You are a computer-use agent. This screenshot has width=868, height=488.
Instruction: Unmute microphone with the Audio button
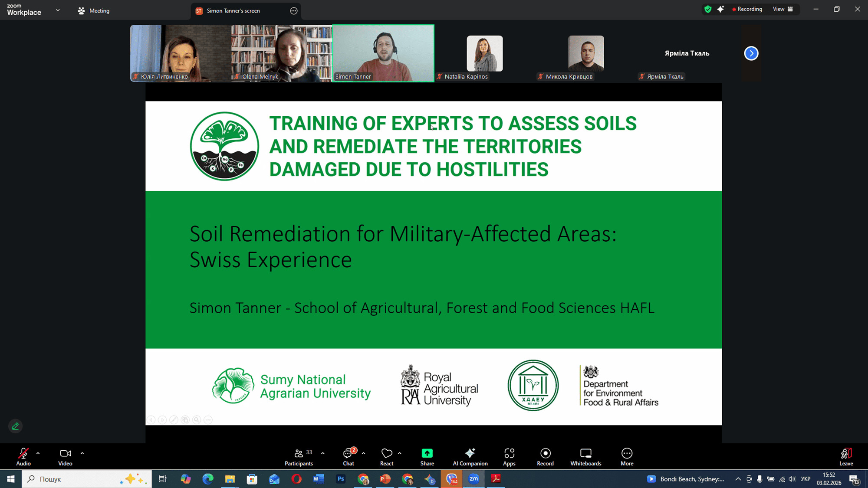coord(23,457)
